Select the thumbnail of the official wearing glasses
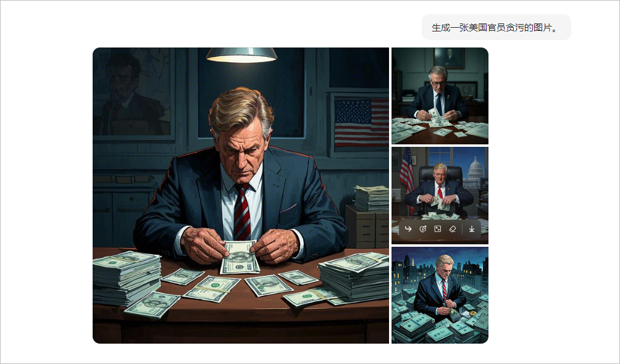This screenshot has width=620, height=364. pyautogui.click(x=440, y=96)
